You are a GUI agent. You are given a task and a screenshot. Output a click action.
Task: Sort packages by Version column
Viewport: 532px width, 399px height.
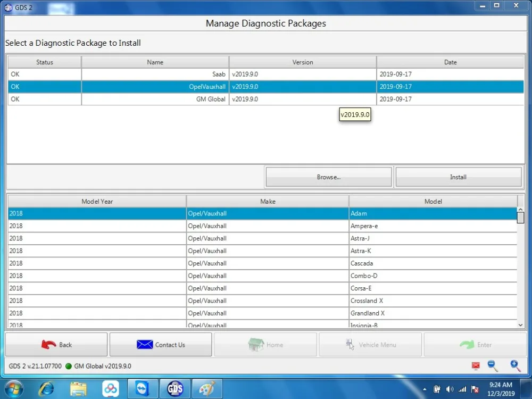pos(303,62)
